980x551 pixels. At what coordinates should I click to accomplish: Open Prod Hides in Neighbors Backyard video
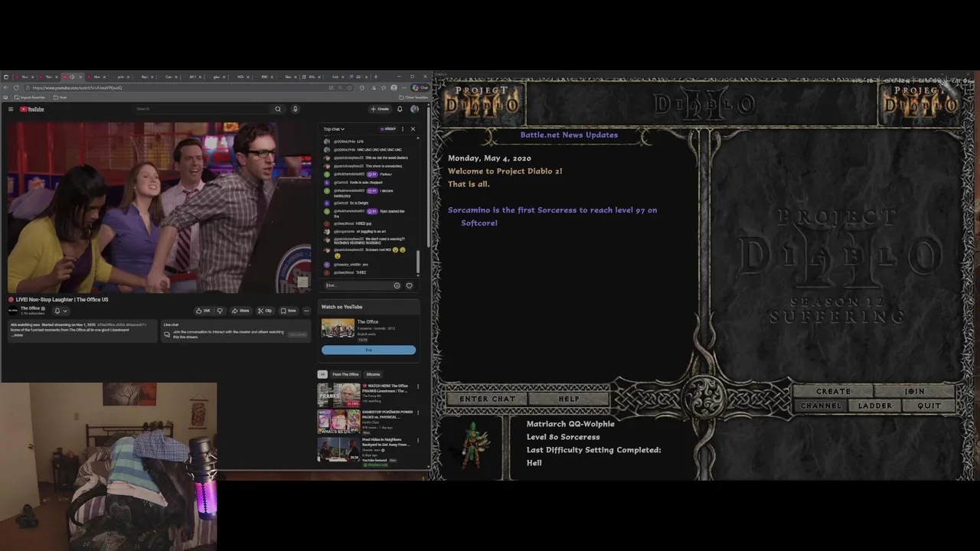338,449
